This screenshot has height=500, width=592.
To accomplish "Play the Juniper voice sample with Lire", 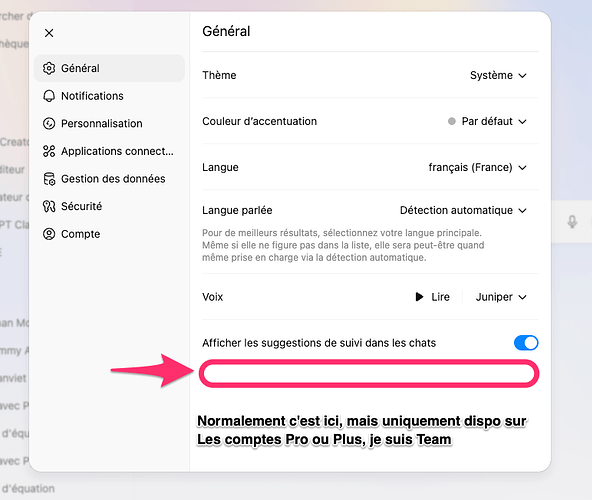I will [432, 297].
